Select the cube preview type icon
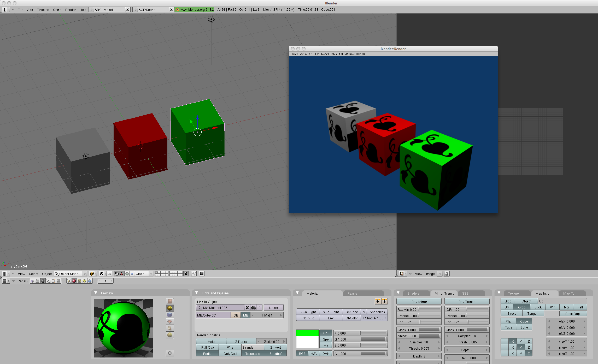The image size is (598, 364). pos(170,315)
